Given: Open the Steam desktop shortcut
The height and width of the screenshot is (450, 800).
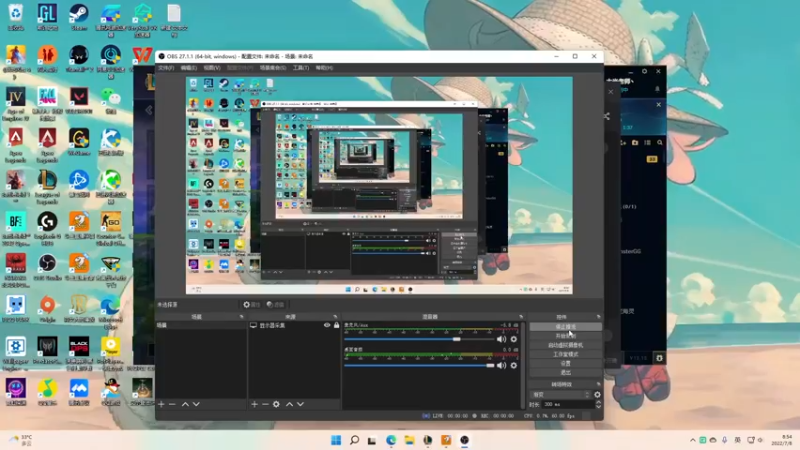Looking at the screenshot, I should click(x=79, y=17).
